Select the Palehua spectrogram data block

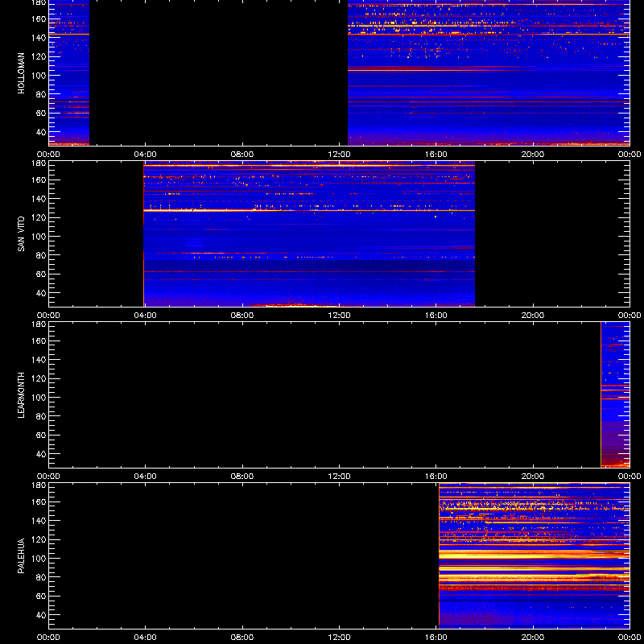coord(534,555)
